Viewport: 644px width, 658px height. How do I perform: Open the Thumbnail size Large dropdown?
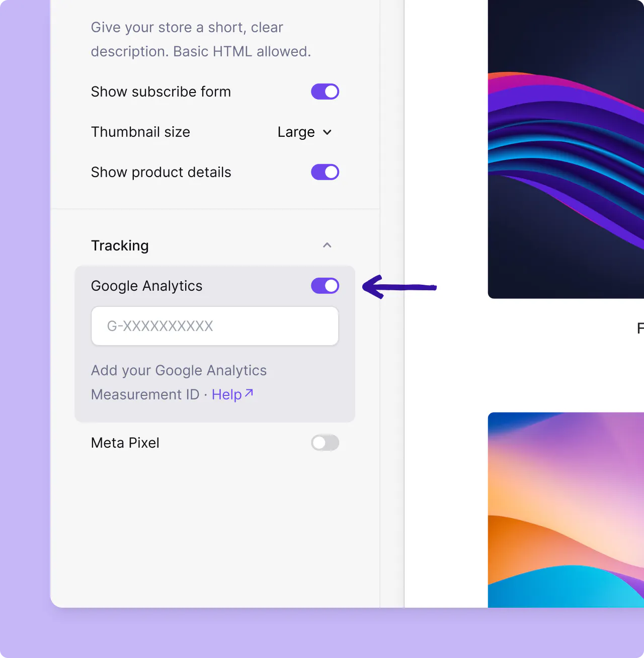tap(304, 132)
